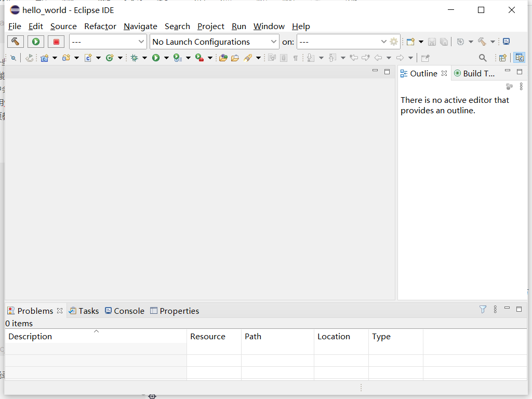
Task: Open the Project menu
Action: 211,26
